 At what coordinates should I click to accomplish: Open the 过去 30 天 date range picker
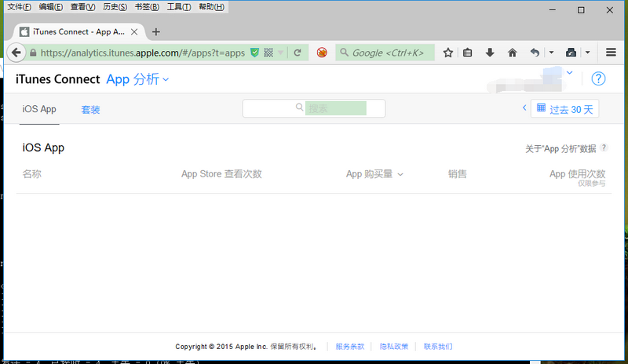[564, 108]
